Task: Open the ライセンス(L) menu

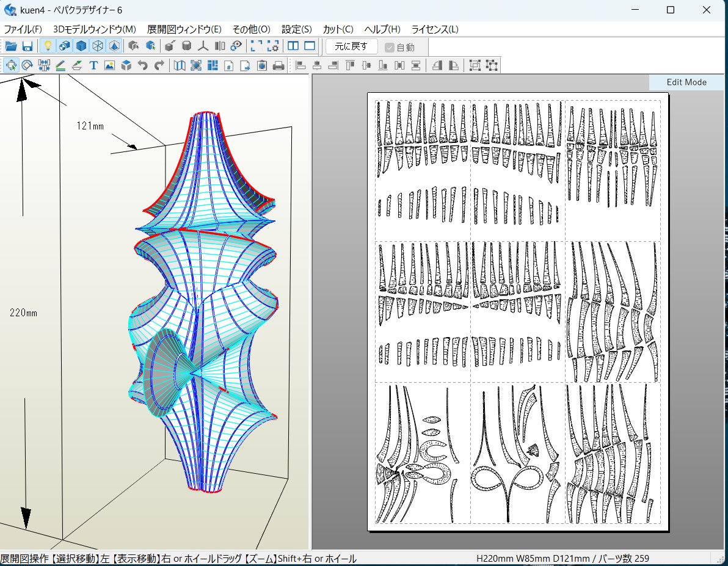Action: [x=435, y=29]
